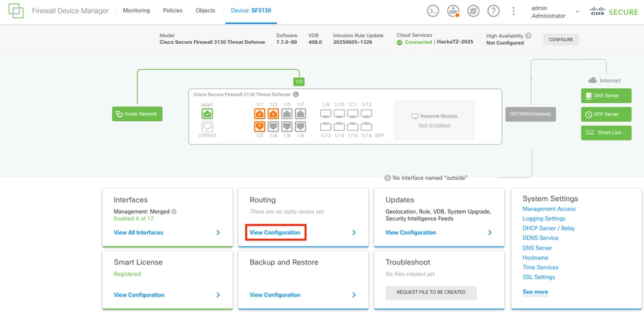The height and width of the screenshot is (312, 644).
Task: Select SFP port 1/9
Action: 326,113
